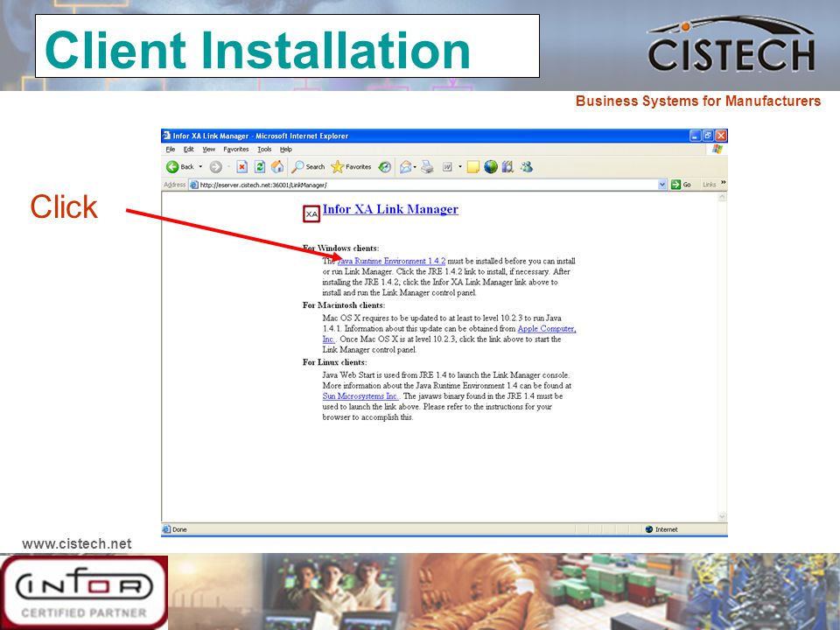Screen dimensions: 840x630
Task: Click the Mail envelope icon
Action: point(405,167)
